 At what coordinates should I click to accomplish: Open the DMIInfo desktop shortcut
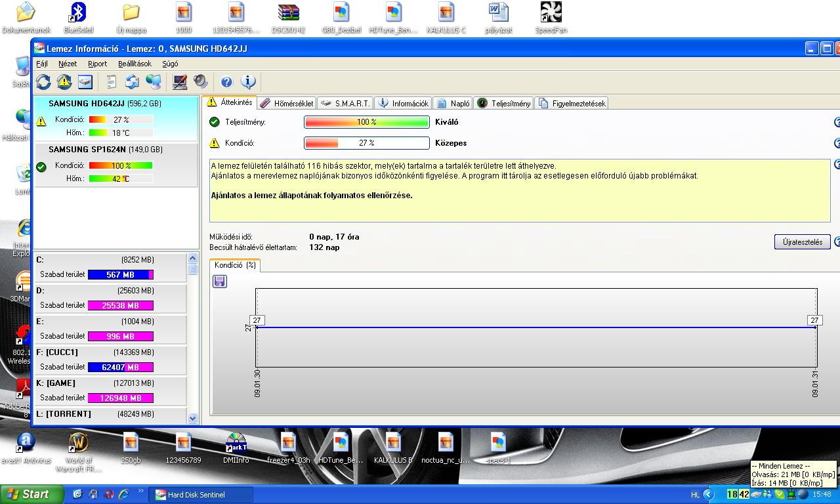pos(236,448)
